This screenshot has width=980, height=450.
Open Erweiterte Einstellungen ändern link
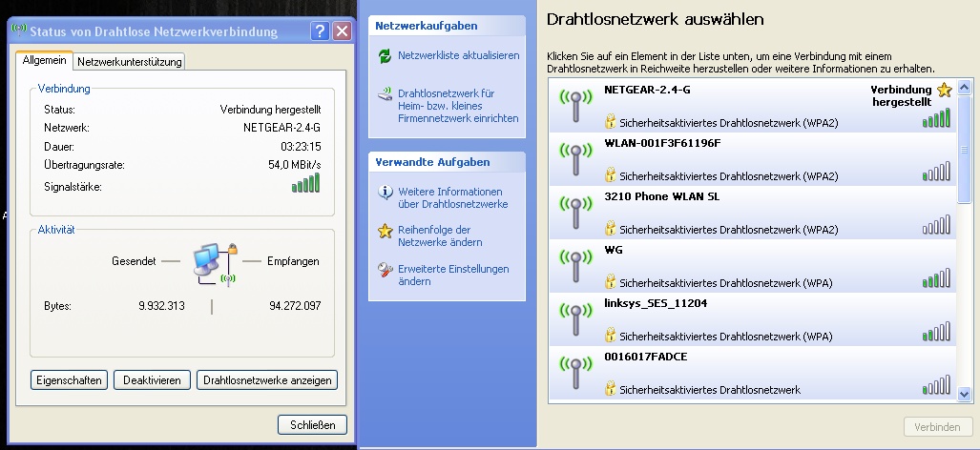[x=453, y=276]
